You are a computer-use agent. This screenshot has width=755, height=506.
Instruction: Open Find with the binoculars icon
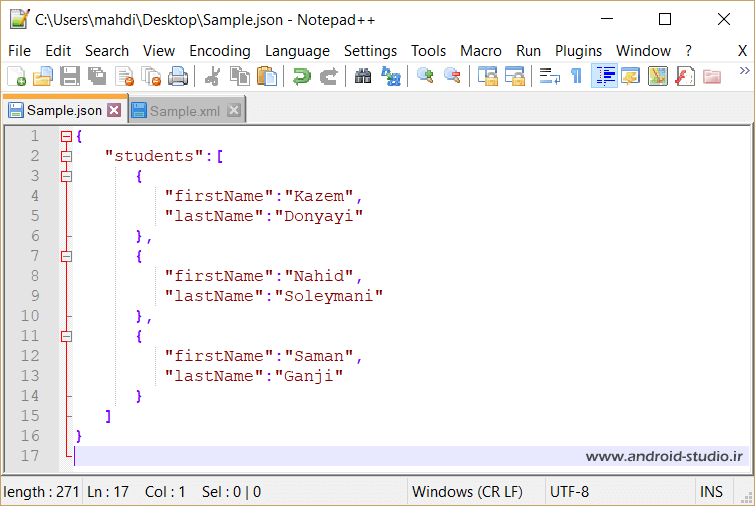[363, 77]
